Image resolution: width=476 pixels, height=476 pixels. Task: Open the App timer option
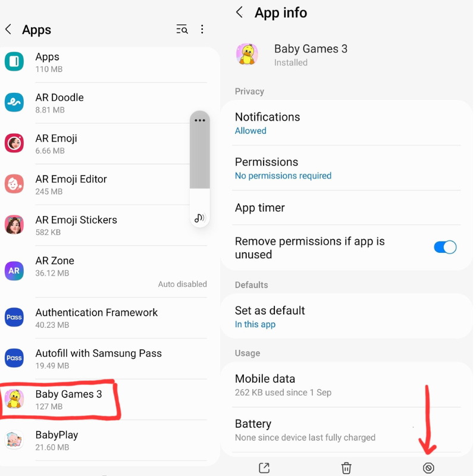(x=346, y=208)
